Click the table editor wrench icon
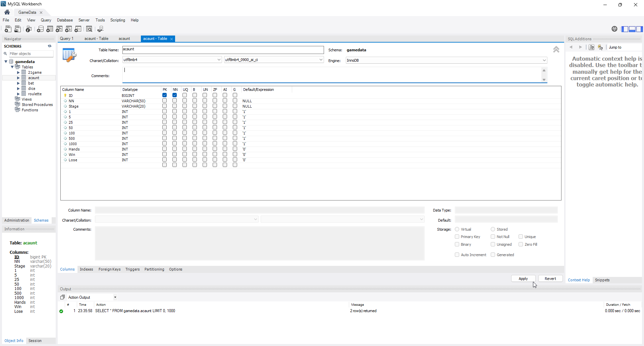The width and height of the screenshot is (644, 346). click(x=69, y=55)
